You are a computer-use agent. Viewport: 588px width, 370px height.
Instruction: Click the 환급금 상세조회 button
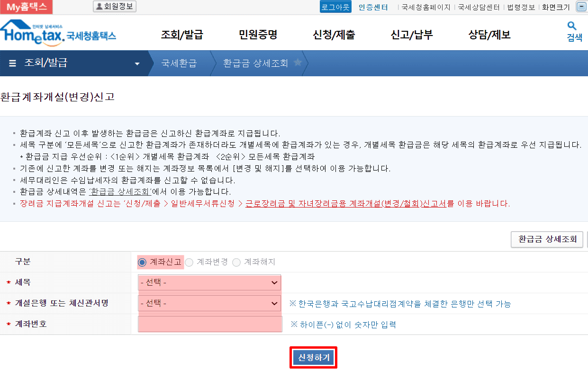coord(547,239)
